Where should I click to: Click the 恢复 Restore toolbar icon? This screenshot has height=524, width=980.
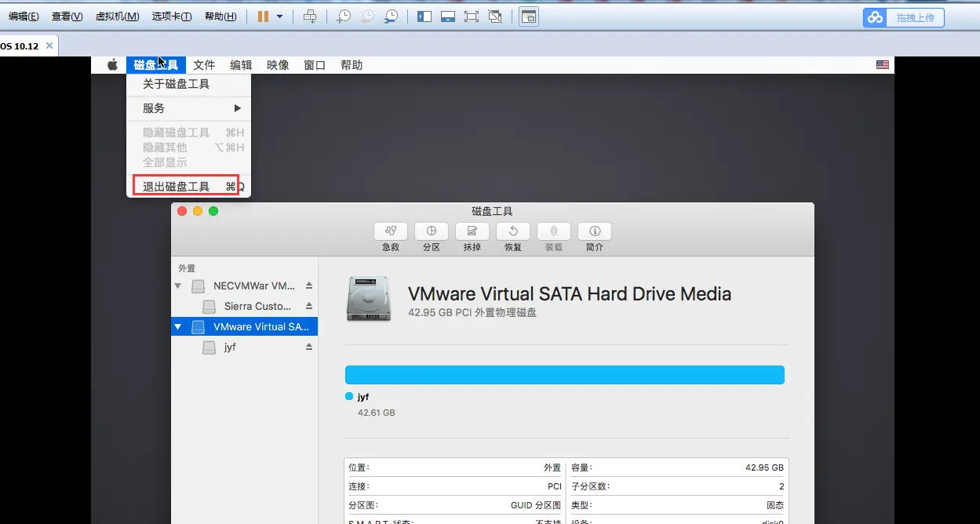click(x=513, y=231)
